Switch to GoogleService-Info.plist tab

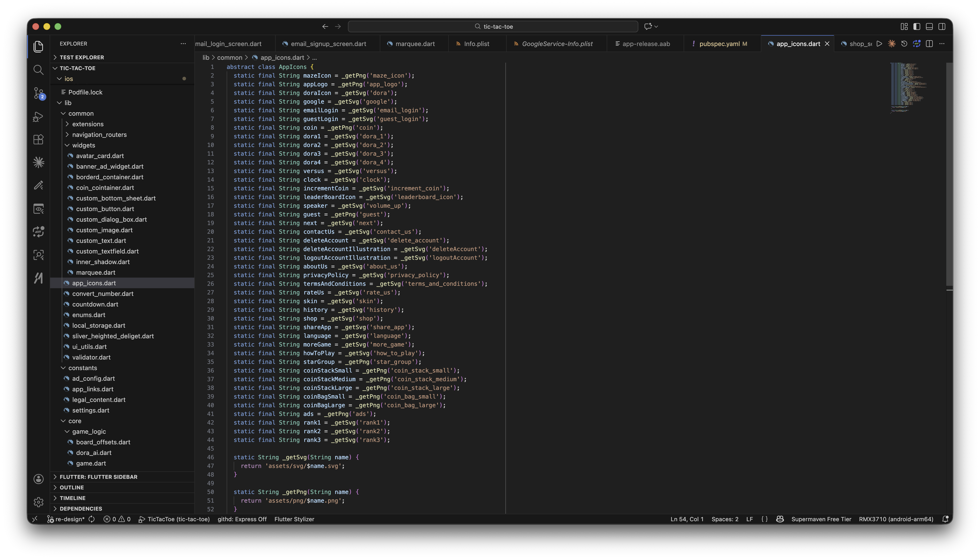pos(556,44)
